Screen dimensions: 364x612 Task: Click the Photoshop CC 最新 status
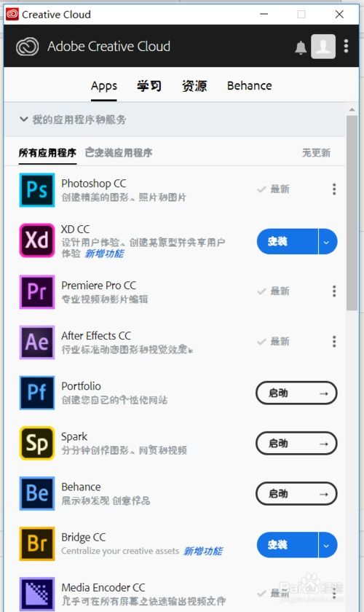tap(274, 189)
